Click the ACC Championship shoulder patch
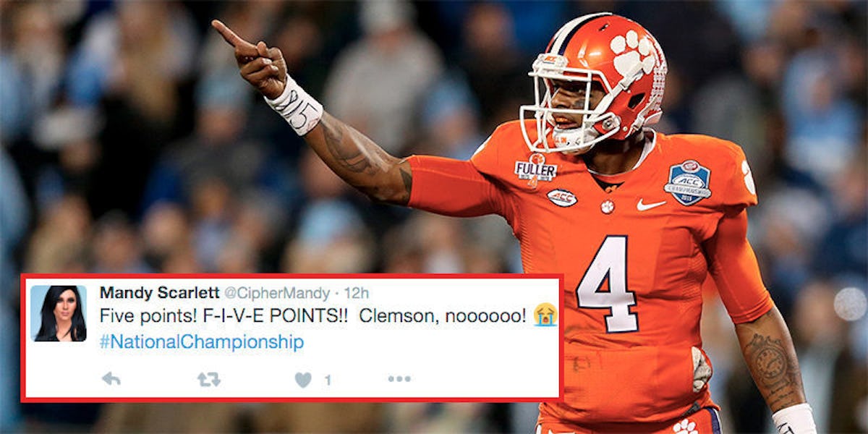The image size is (868, 434). coord(688,181)
